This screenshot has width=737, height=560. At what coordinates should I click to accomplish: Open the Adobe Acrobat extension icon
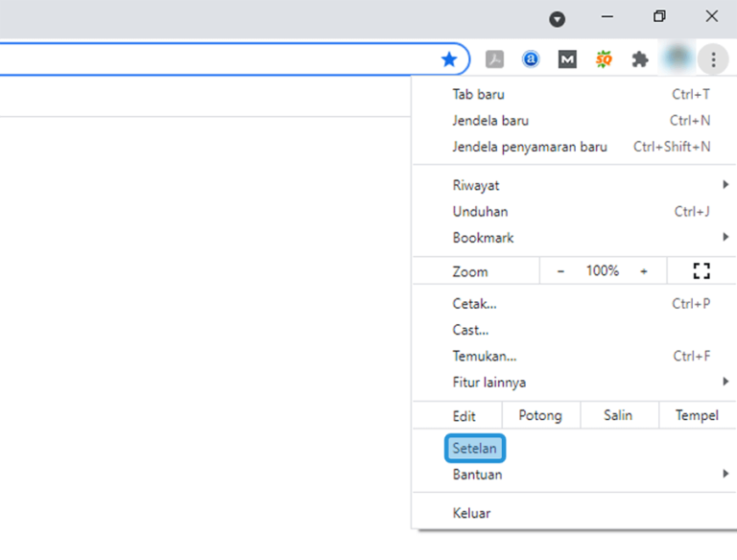click(x=494, y=59)
